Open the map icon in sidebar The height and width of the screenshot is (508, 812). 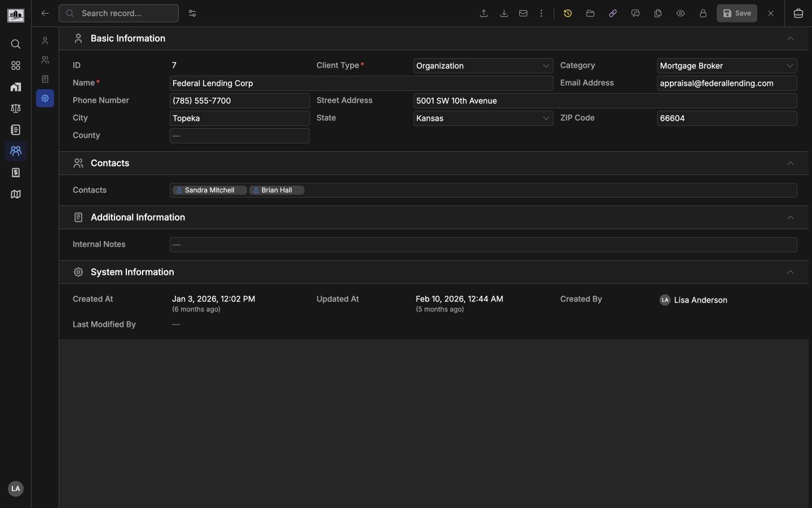(16, 194)
